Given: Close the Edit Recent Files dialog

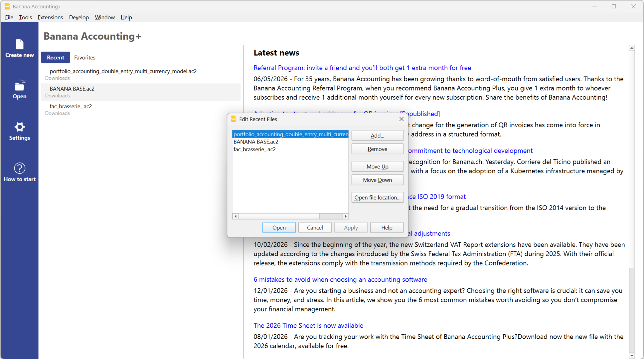Looking at the screenshot, I should point(402,119).
